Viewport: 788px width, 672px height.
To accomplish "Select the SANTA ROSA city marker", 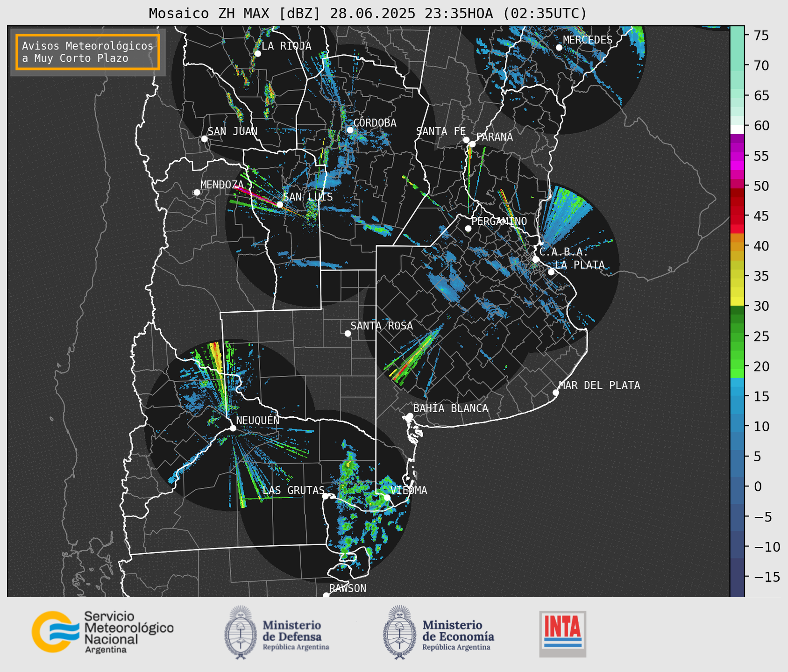I will click(348, 333).
